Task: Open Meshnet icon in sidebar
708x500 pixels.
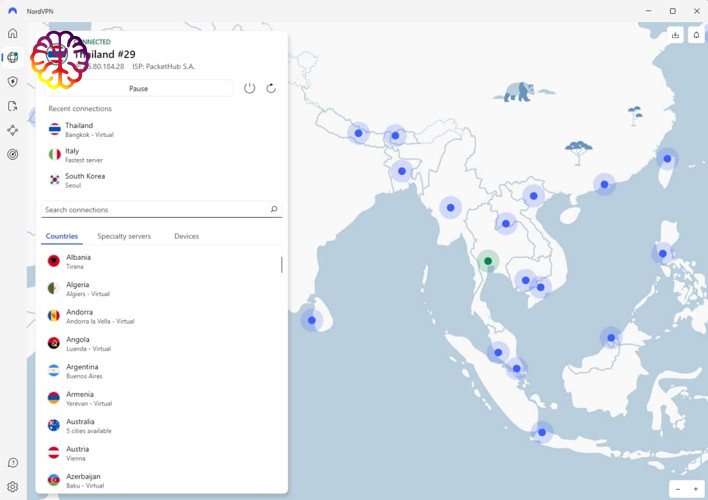Action: click(13, 130)
